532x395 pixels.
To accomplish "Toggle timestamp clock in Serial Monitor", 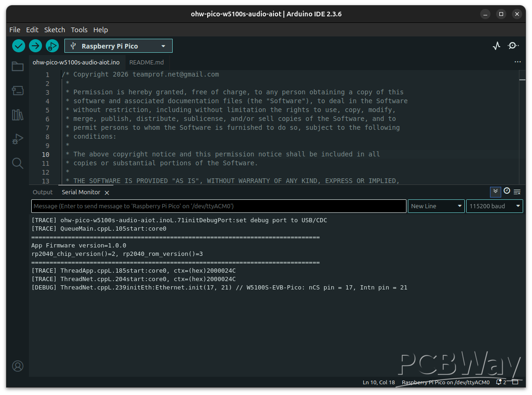I will pyautogui.click(x=507, y=191).
